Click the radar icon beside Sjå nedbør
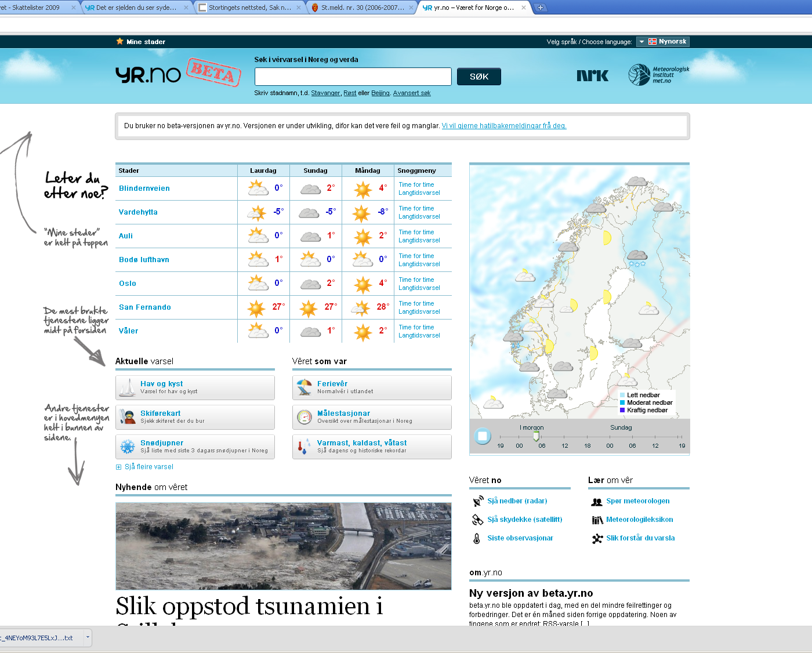Image resolution: width=812 pixels, height=653 pixels. pyautogui.click(x=477, y=501)
